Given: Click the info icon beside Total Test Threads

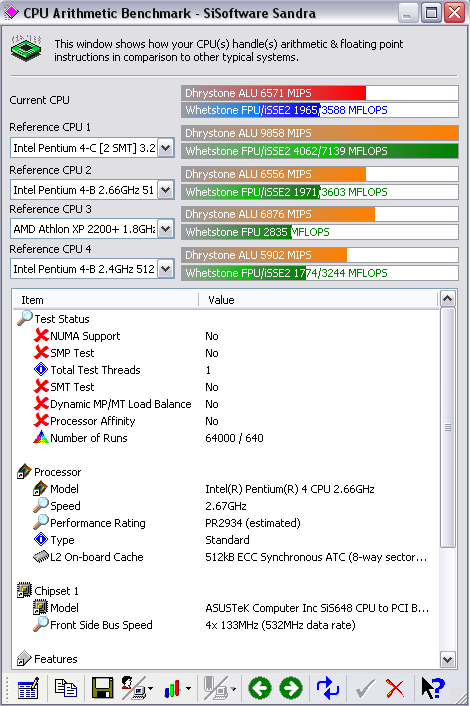Looking at the screenshot, I should tap(41, 370).
